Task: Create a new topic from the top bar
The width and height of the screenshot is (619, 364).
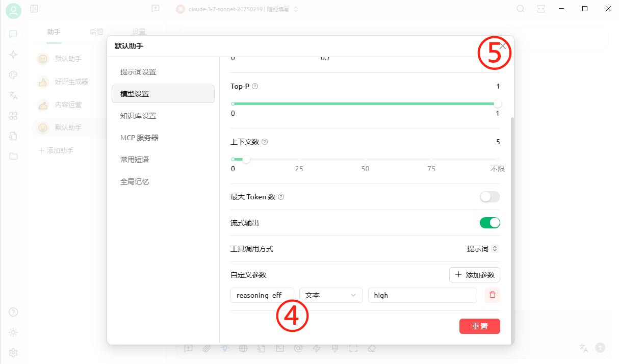Action: pos(156,9)
